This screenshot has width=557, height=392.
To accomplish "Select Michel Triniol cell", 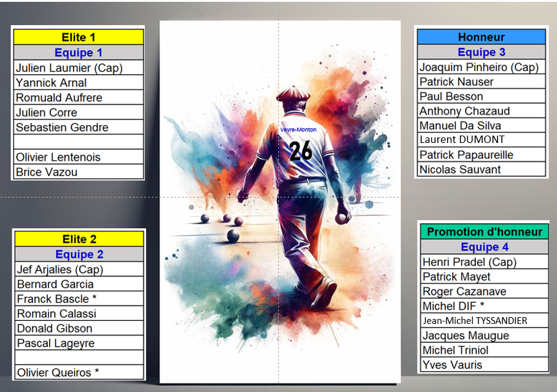I will click(x=485, y=350).
